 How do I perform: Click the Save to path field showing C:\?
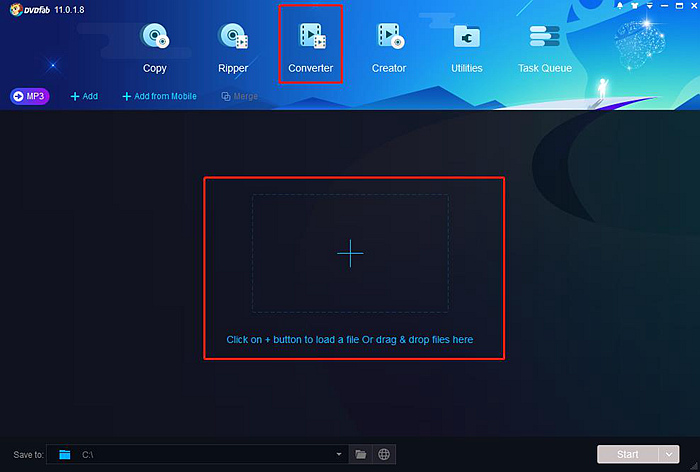197,454
